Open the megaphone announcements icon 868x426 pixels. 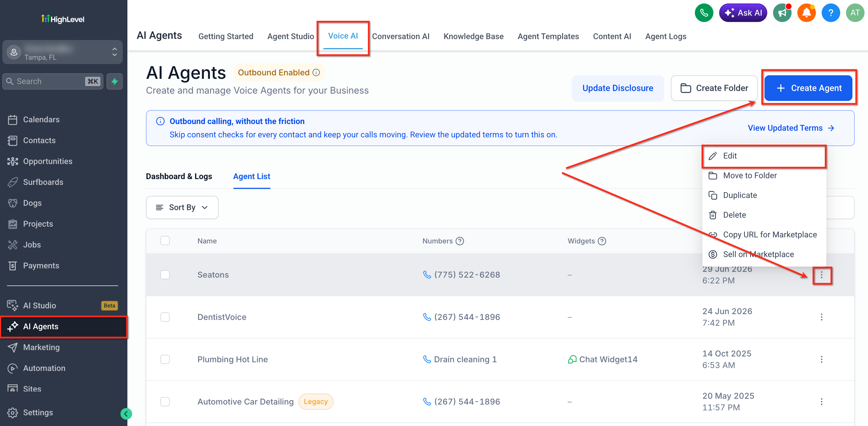782,13
